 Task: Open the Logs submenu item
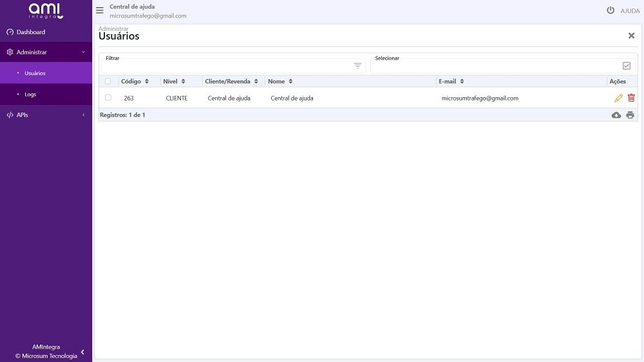coord(30,94)
